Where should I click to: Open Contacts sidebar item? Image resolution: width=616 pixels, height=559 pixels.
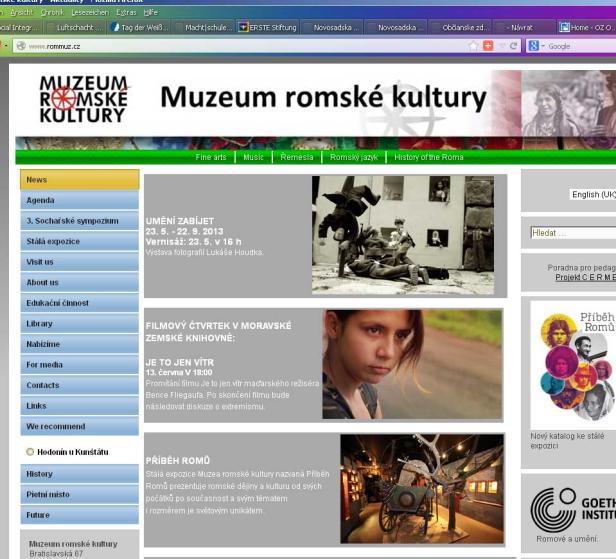point(80,385)
